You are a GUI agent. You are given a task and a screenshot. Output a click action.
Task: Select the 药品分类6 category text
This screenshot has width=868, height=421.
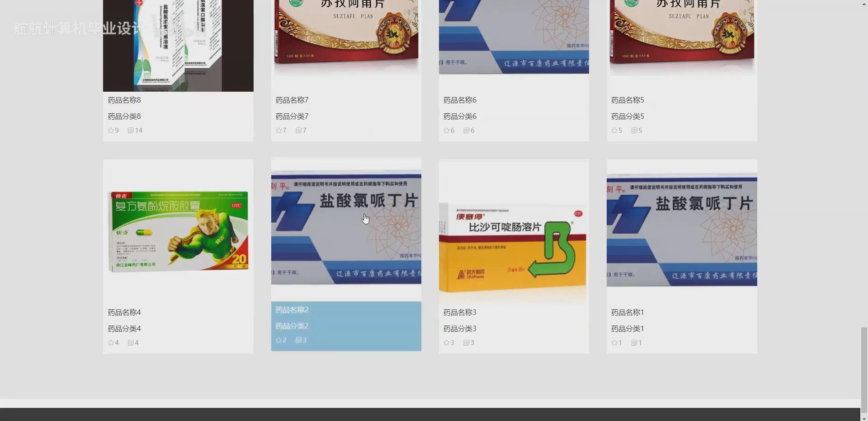click(460, 117)
